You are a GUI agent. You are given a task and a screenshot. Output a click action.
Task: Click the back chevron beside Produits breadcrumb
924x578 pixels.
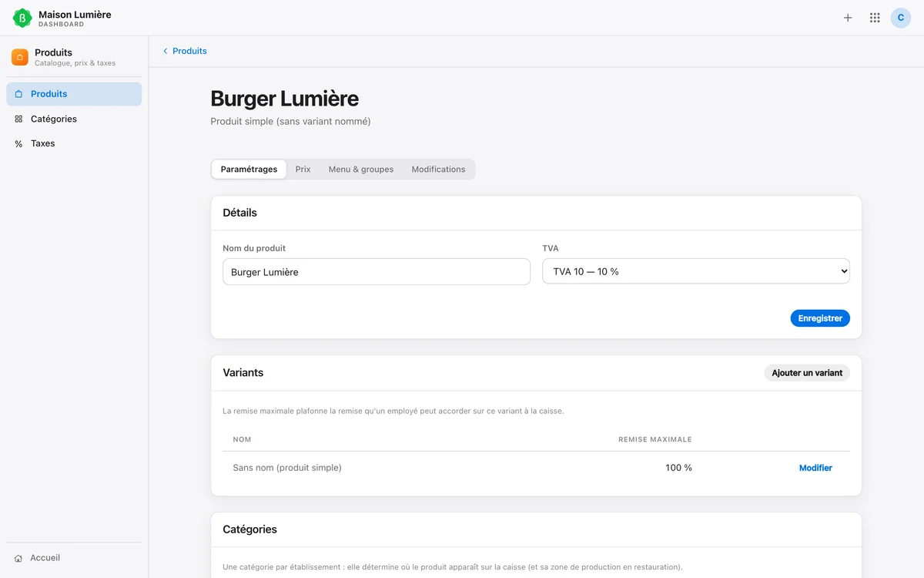(x=165, y=51)
